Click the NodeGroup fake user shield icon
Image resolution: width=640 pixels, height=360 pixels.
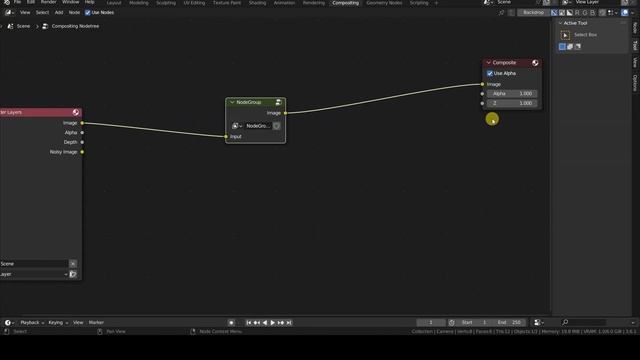[x=276, y=126]
